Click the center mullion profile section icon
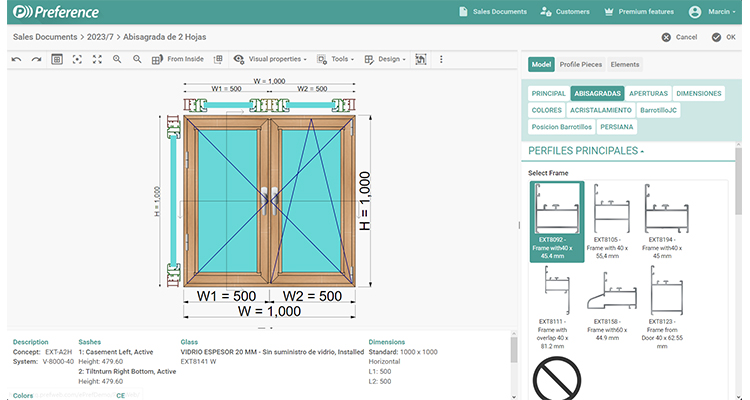The width and height of the screenshot is (750, 400). 269,105
